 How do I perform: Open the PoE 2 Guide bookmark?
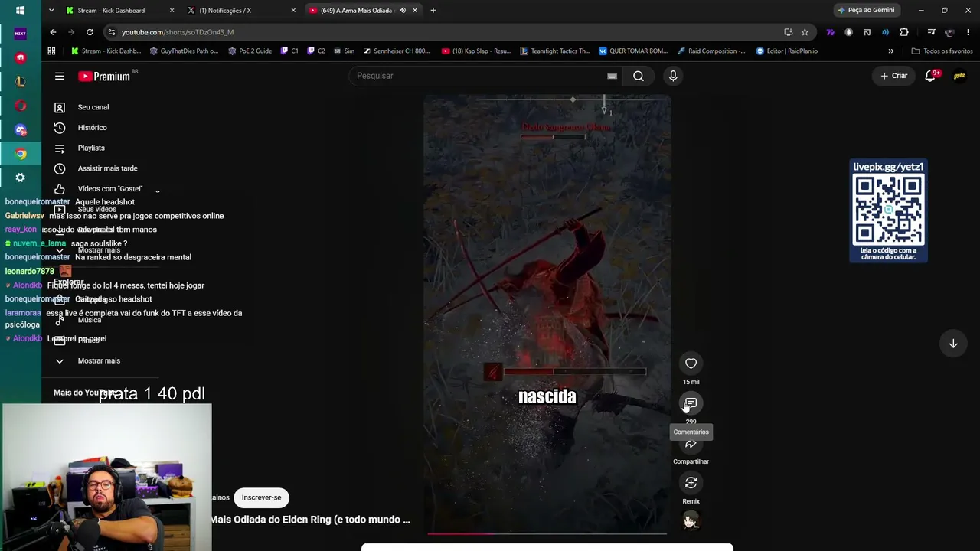(x=250, y=51)
